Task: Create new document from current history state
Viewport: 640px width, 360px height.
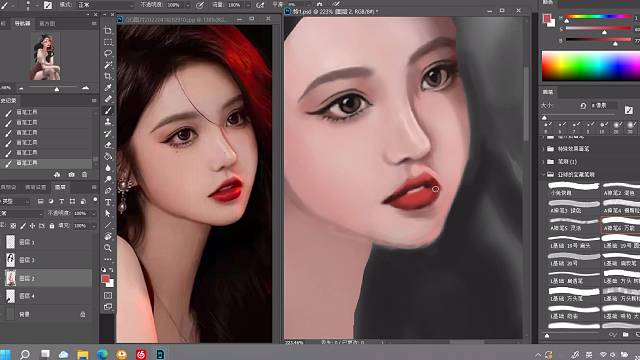Action: pos(57,175)
